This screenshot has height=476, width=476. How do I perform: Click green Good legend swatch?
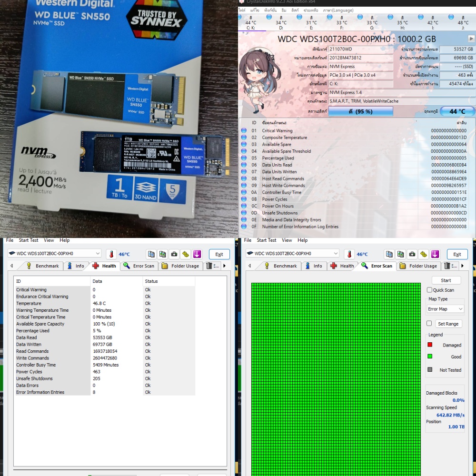point(430,357)
